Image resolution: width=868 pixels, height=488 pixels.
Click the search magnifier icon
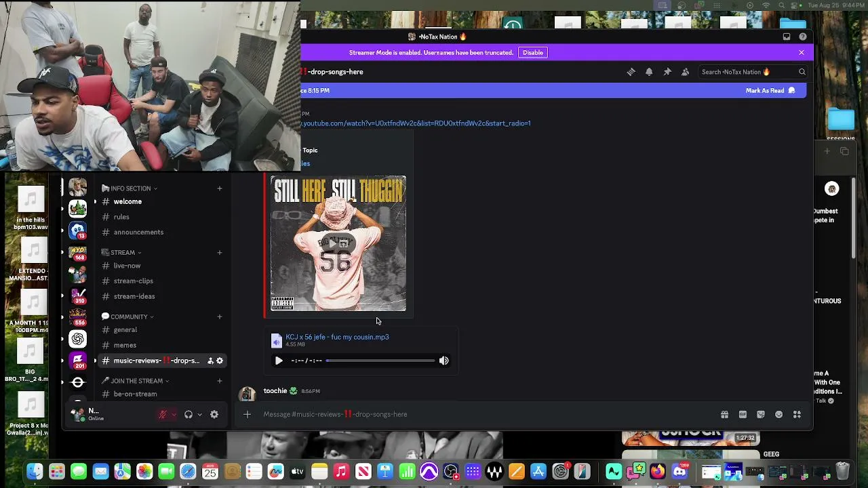pyautogui.click(x=802, y=72)
